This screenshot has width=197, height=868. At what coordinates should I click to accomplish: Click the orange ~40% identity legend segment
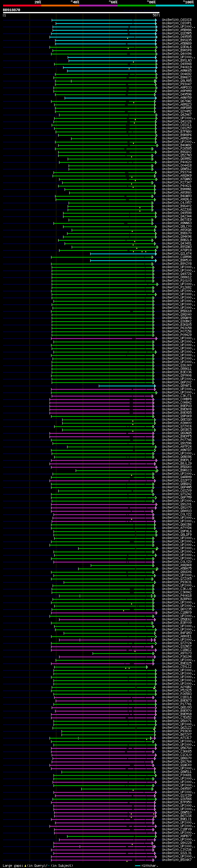pos(60,6)
